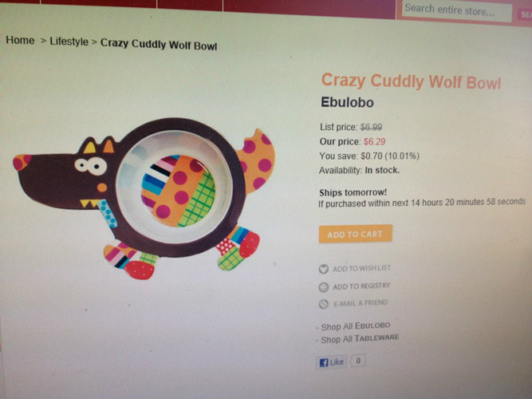Like the product on Facebook
Image resolution: width=532 pixels, height=399 pixels.
(331, 362)
